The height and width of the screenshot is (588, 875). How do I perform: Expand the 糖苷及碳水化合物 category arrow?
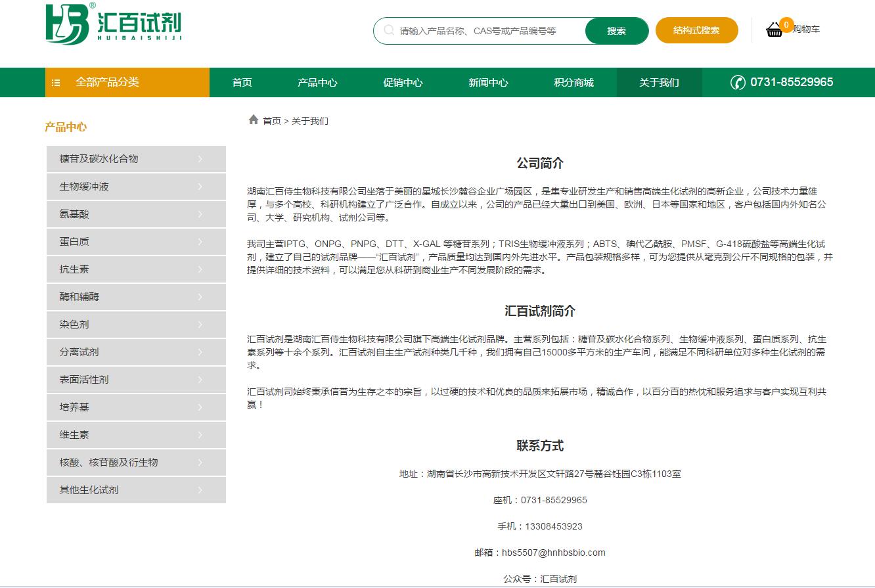(200, 159)
